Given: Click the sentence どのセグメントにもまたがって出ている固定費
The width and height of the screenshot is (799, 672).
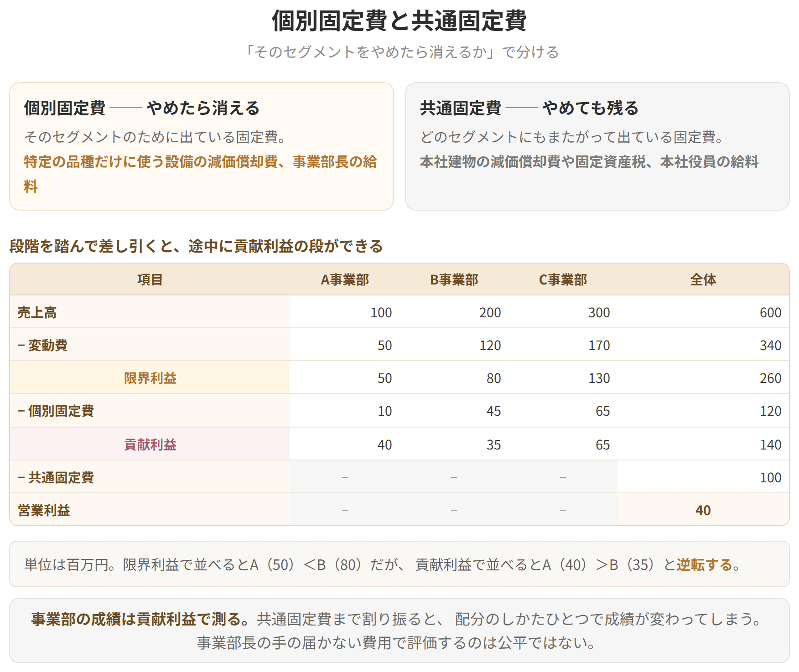Looking at the screenshot, I should [x=572, y=137].
